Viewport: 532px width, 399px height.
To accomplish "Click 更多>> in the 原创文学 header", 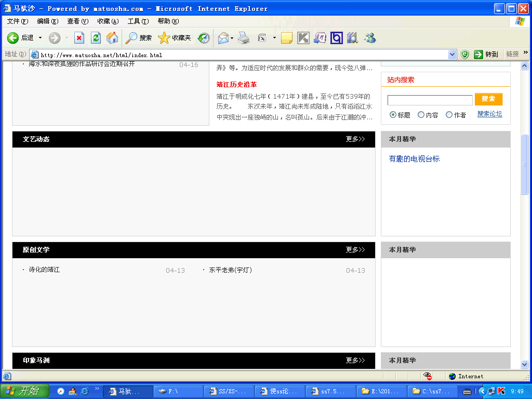I will [x=355, y=250].
